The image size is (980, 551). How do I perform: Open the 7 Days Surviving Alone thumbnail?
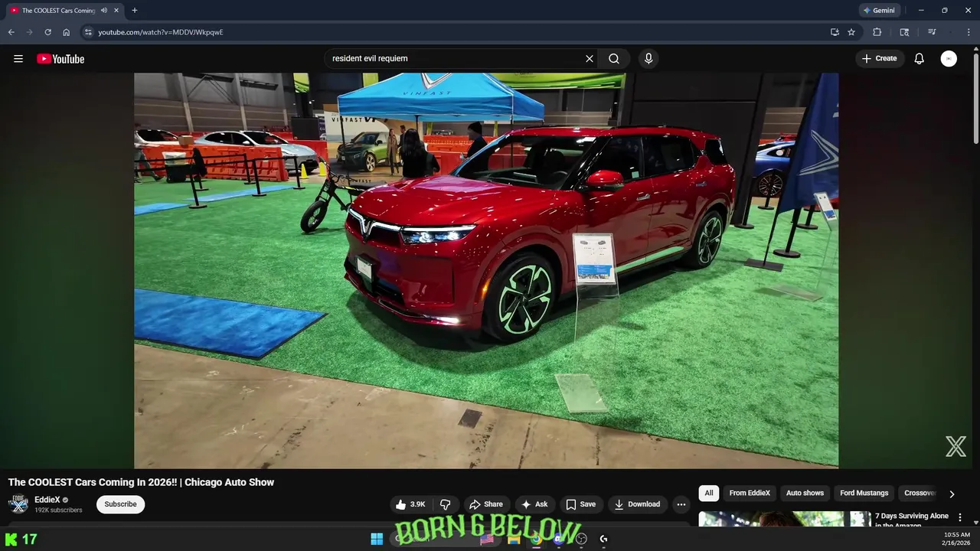(785, 519)
